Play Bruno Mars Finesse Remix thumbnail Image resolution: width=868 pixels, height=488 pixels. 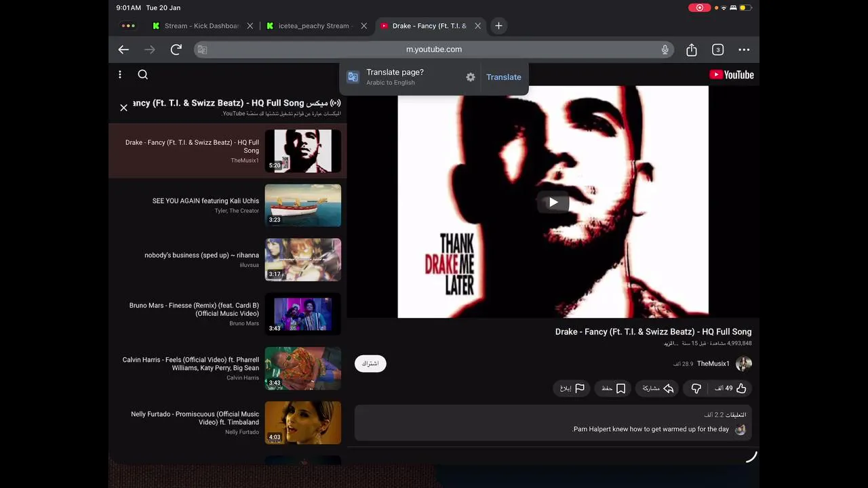click(x=303, y=314)
